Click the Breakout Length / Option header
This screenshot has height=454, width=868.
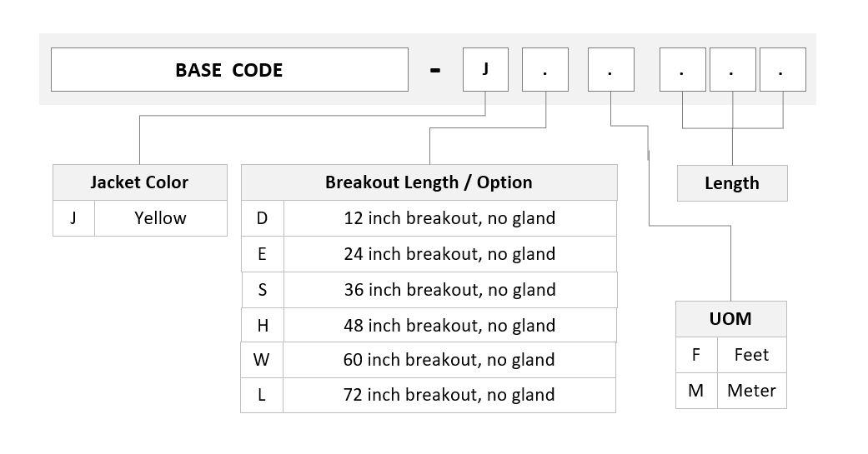(x=429, y=182)
